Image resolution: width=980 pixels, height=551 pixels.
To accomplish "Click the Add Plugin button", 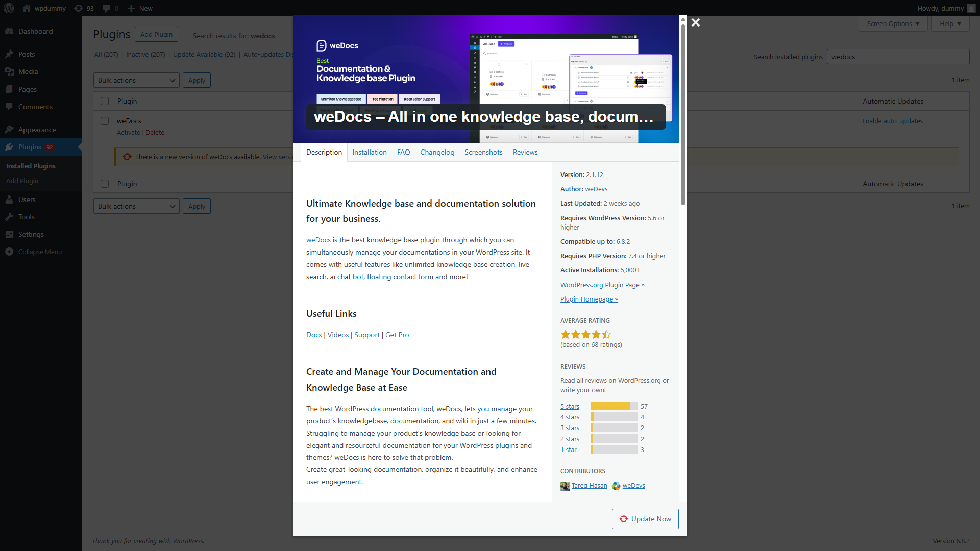I will 157,34.
